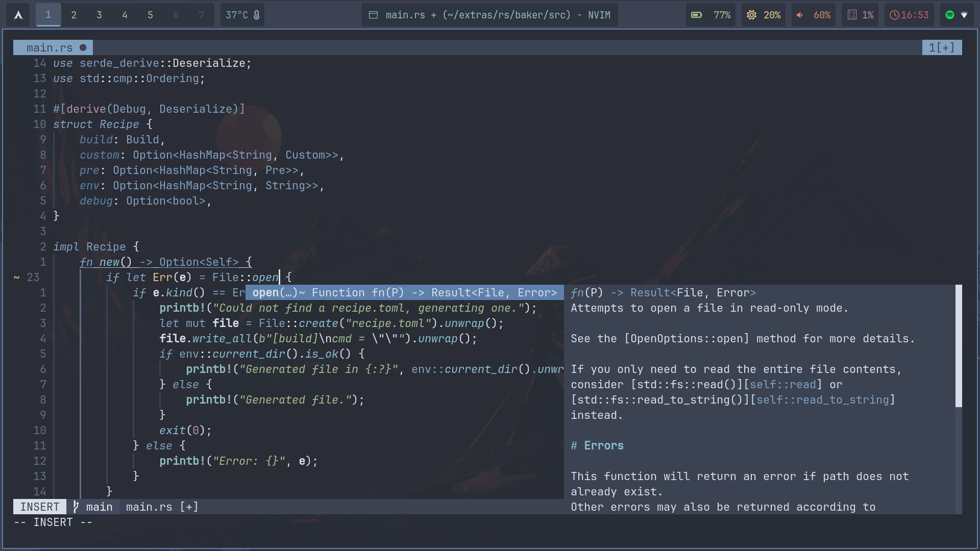Image resolution: width=980 pixels, height=551 pixels.
Task: Click the 'use std::cmp::Ordering;' line
Action: pyautogui.click(x=129, y=78)
